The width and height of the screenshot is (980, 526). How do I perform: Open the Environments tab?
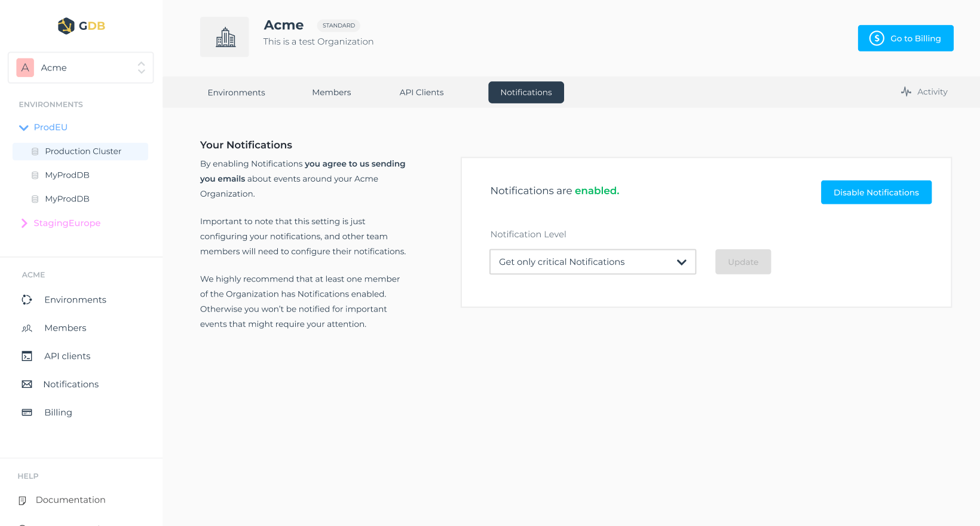tap(236, 93)
